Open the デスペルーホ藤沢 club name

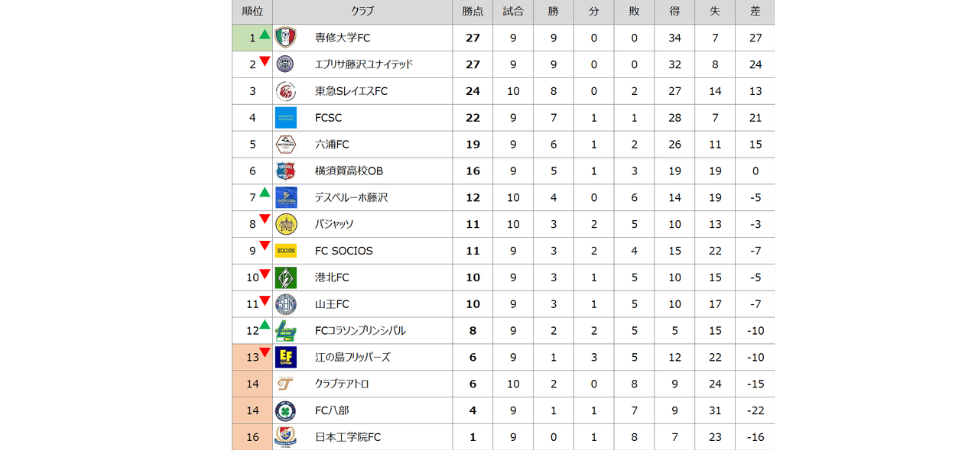[351, 198]
